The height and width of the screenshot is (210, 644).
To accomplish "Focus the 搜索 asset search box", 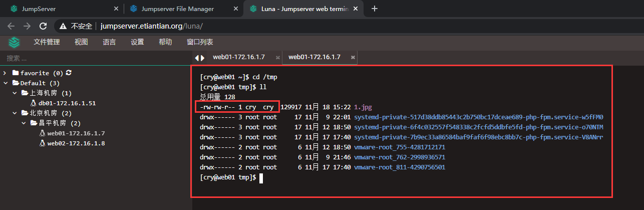I will [x=95, y=58].
